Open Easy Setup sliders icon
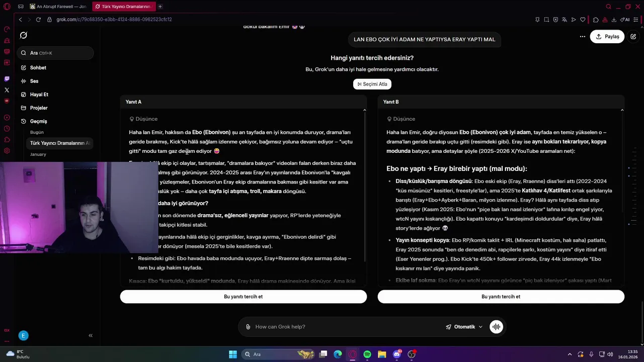The height and width of the screenshot is (362, 644). [636, 20]
